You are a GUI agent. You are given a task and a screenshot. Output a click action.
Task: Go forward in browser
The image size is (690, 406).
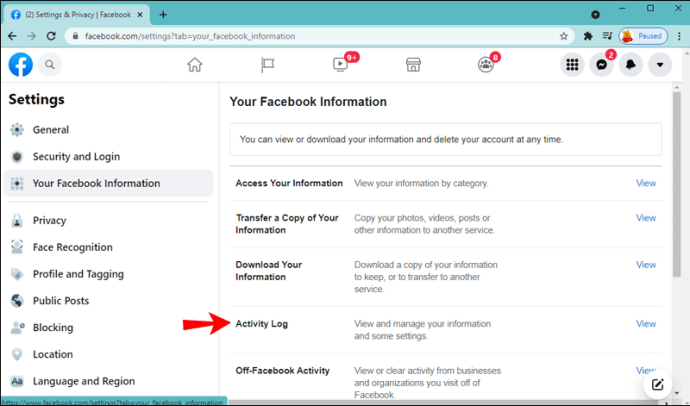pyautogui.click(x=32, y=36)
